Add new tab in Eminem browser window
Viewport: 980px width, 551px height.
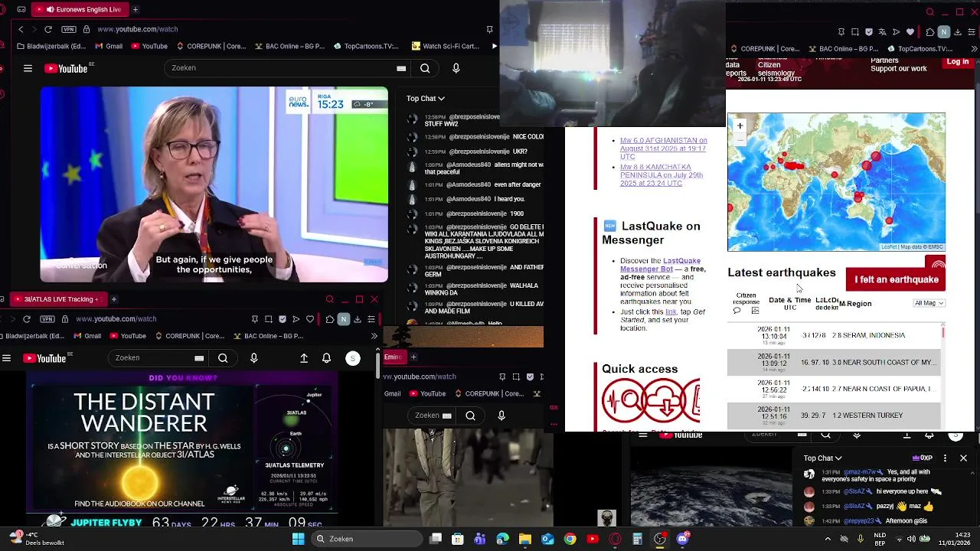[413, 357]
